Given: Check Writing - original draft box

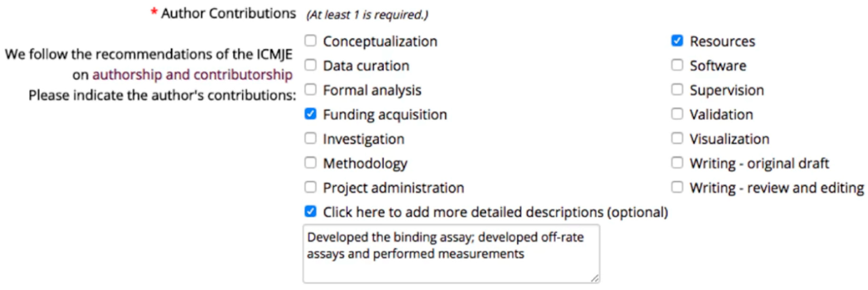Looking at the screenshot, I should click(x=677, y=163).
